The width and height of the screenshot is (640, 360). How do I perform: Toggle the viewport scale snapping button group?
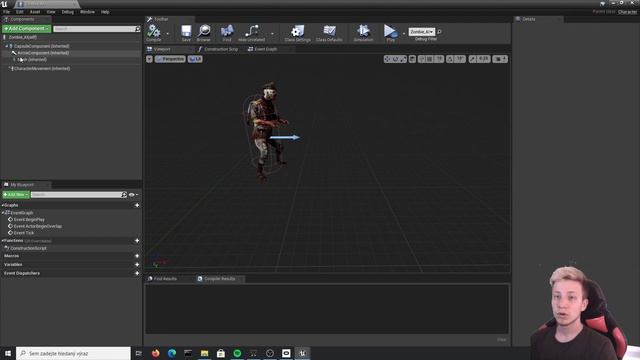(480, 59)
